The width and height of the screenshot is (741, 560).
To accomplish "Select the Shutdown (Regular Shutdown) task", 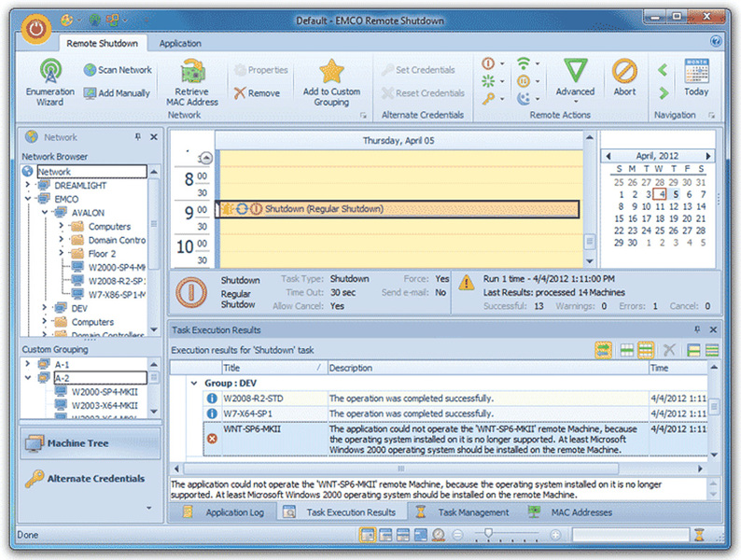I will coord(398,209).
